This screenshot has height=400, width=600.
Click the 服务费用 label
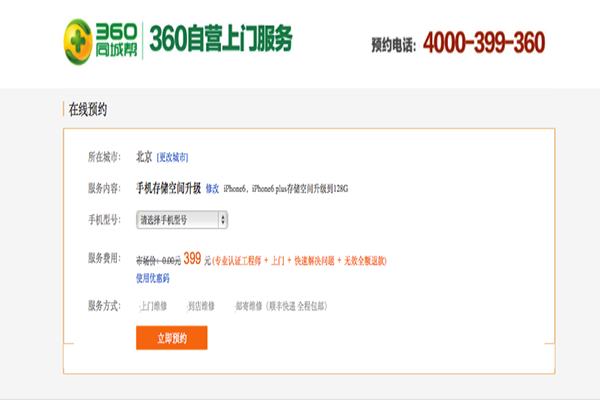pyautogui.click(x=104, y=258)
